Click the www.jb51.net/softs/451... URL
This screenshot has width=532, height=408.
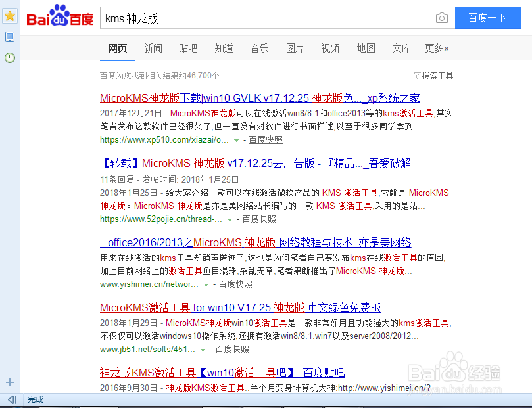[147, 350]
